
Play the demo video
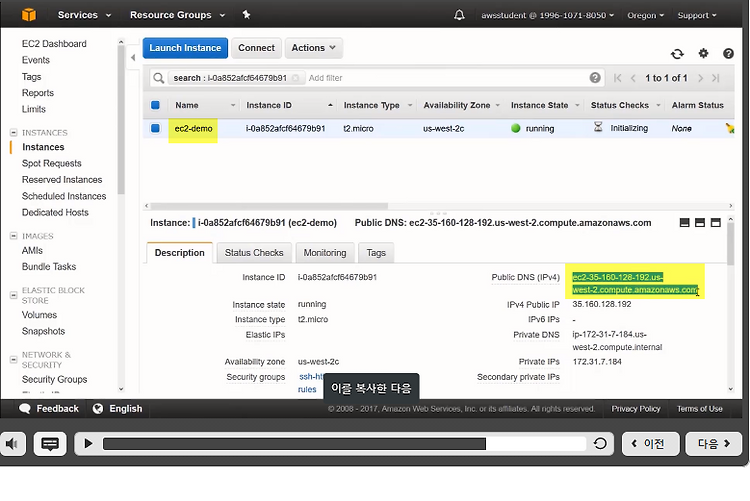[88, 444]
